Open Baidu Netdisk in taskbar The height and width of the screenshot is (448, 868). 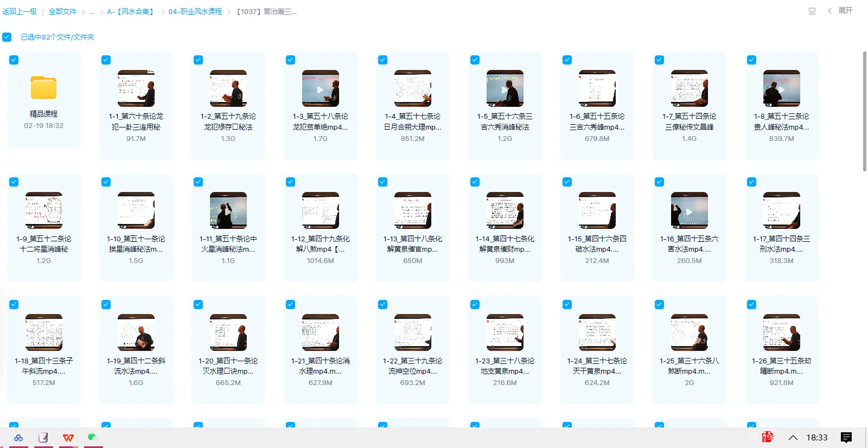[18, 438]
